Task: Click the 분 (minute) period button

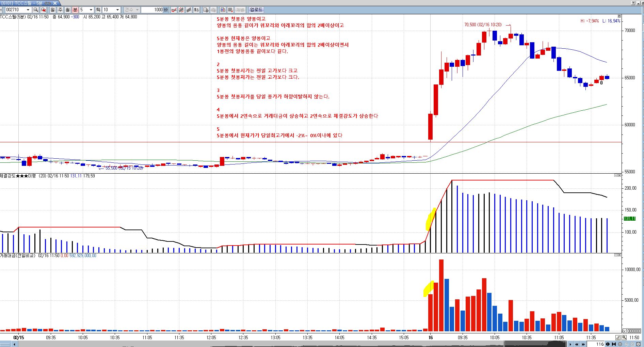Action: coord(75,10)
